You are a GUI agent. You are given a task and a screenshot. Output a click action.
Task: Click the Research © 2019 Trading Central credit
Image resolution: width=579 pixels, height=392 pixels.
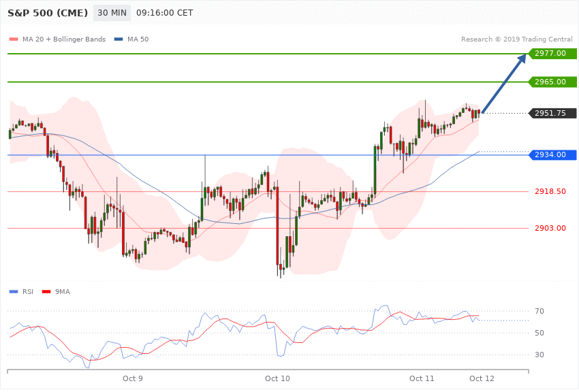tap(516, 39)
